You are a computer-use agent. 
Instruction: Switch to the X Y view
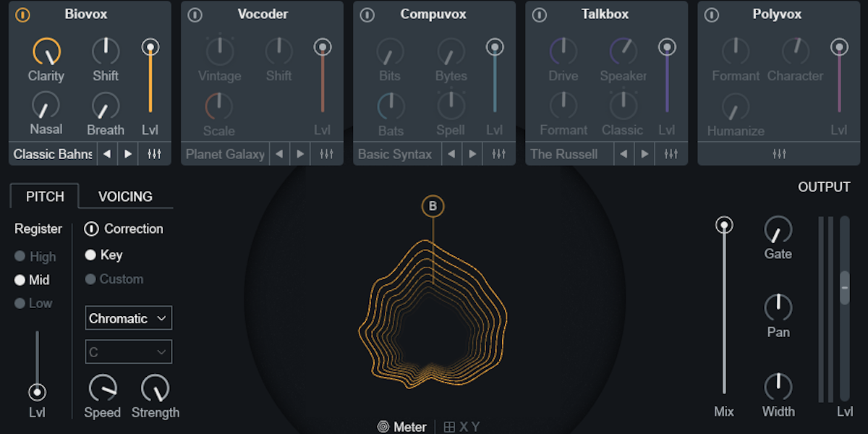[461, 427]
